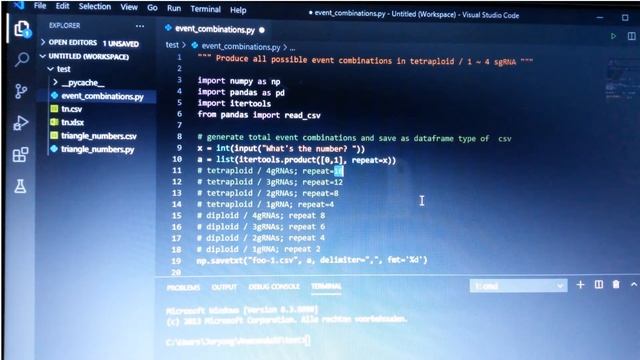Maximize panel size chevron
640x360 pixels.
click(x=633, y=284)
